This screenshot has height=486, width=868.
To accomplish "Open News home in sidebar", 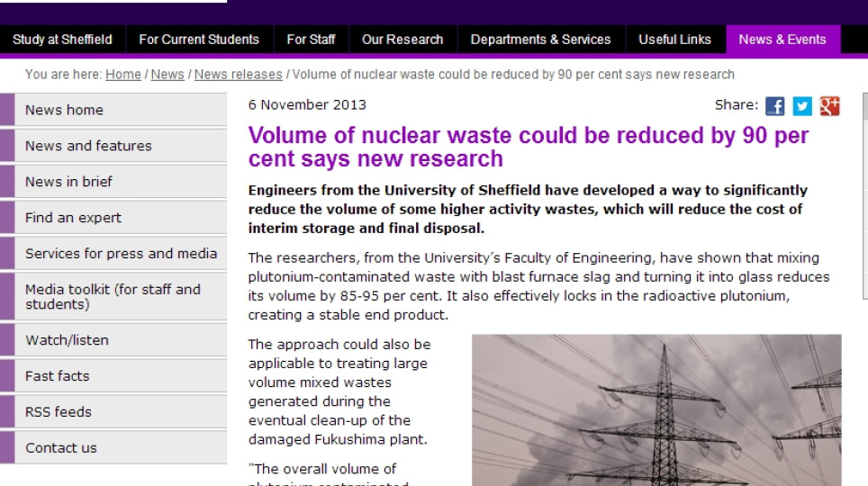I will point(64,110).
